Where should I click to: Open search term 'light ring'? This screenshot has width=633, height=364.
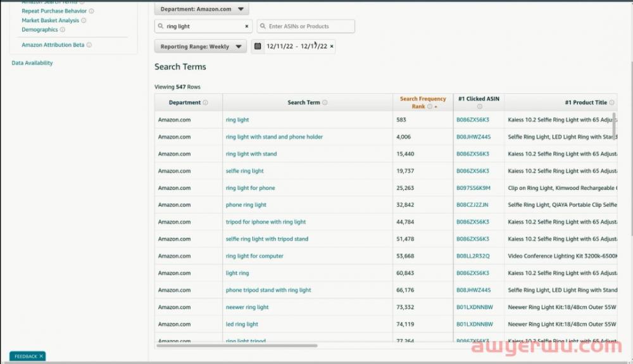click(x=237, y=273)
